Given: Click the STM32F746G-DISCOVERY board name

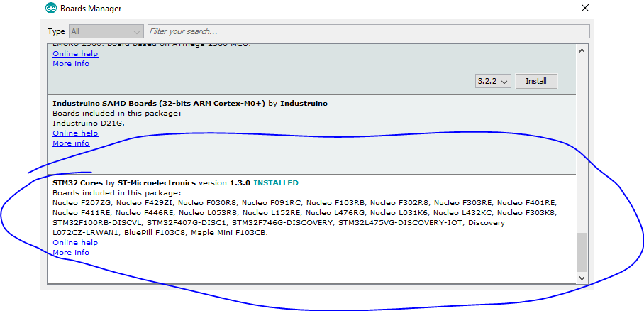Looking at the screenshot, I should click(283, 222).
